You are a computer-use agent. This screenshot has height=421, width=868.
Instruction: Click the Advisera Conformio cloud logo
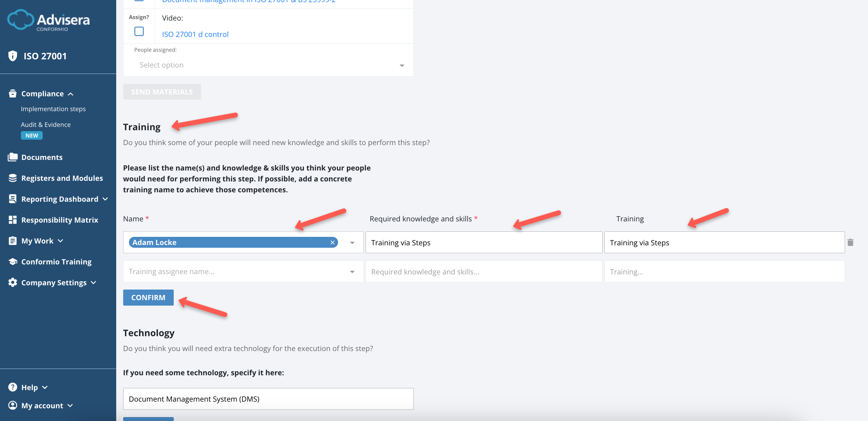click(21, 20)
